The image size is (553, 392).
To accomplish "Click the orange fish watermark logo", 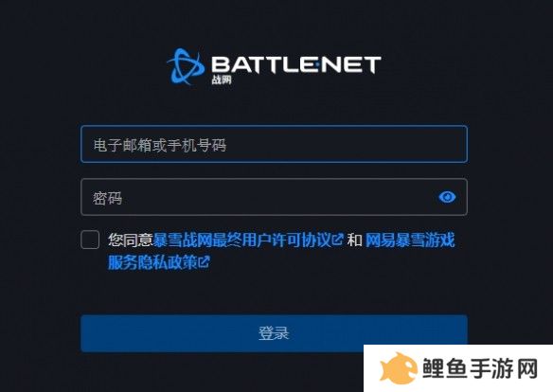I will pyautogui.click(x=398, y=368).
